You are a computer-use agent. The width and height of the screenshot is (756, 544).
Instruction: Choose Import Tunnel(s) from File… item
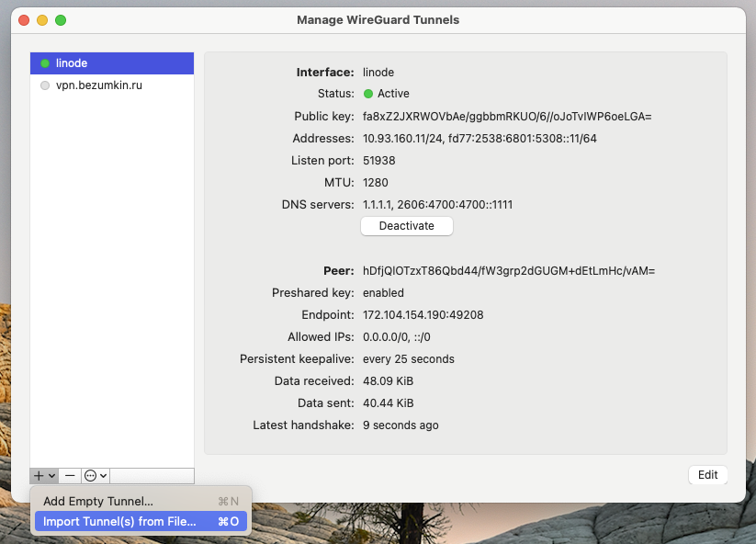pos(141,521)
